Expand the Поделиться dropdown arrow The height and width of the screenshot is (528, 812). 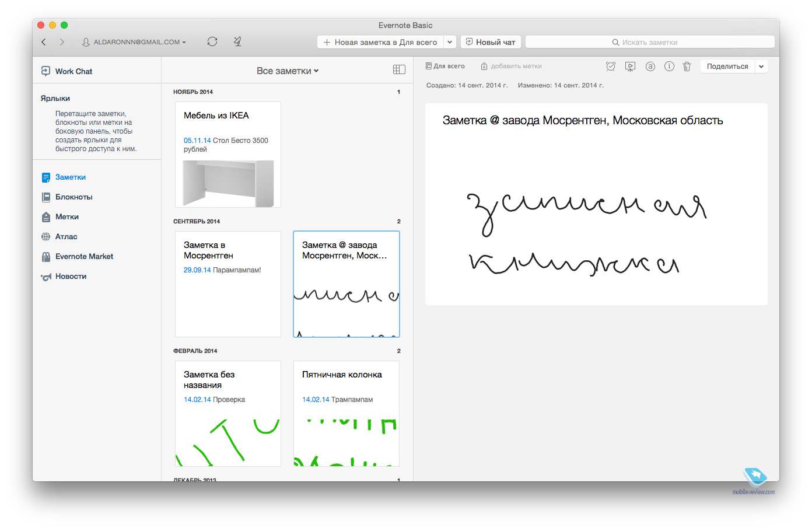[x=761, y=67]
